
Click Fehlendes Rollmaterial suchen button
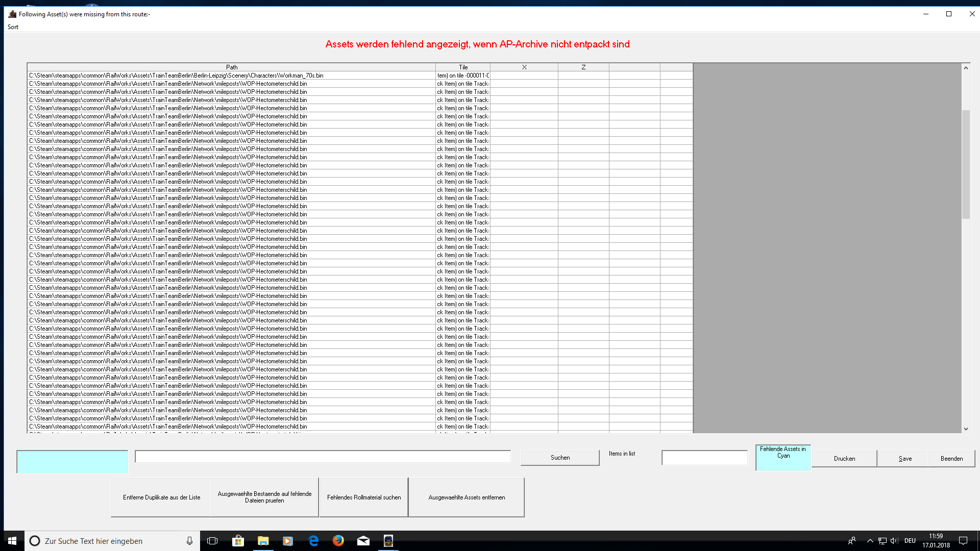tap(364, 497)
